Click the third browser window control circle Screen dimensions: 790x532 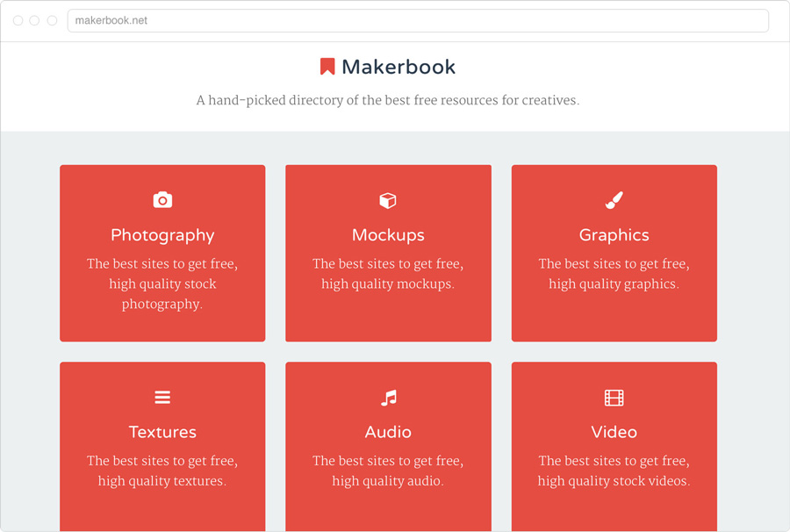point(52,21)
